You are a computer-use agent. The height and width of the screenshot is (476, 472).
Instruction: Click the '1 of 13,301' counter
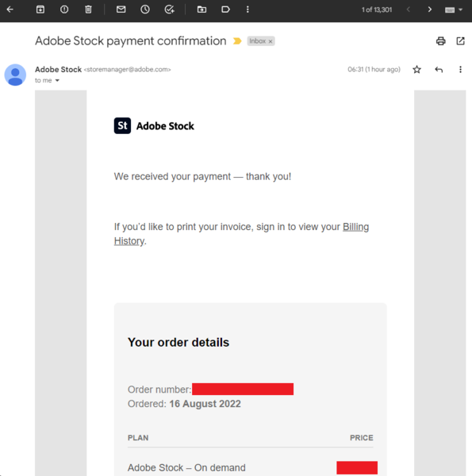(377, 10)
